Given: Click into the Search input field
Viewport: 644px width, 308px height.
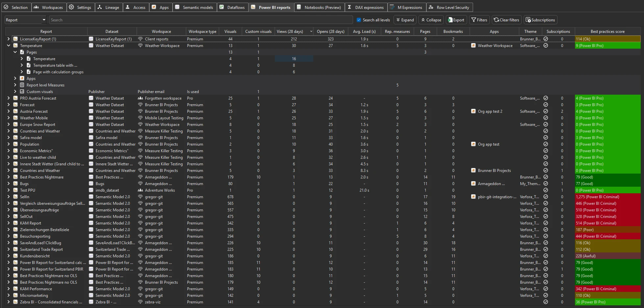Looking at the screenshot, I should coord(201,20).
